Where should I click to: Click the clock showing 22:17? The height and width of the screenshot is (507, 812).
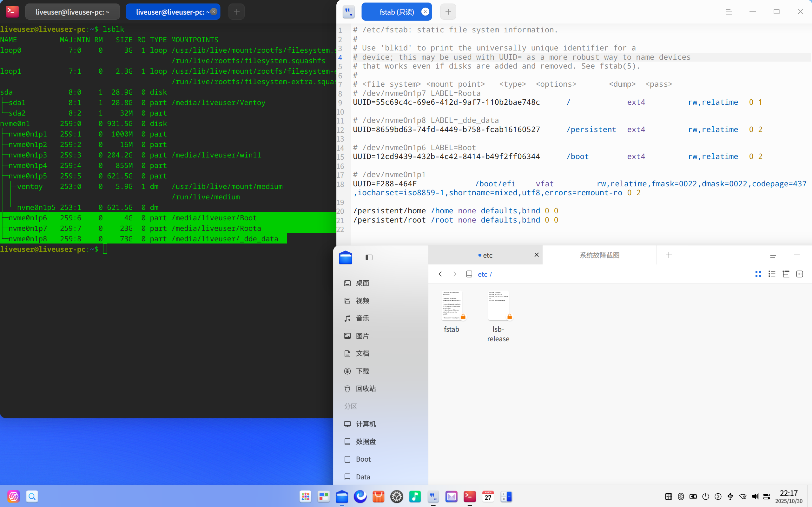point(789,493)
